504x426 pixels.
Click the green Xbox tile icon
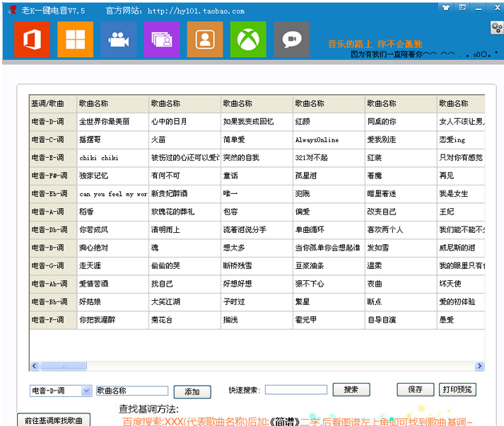point(248,40)
